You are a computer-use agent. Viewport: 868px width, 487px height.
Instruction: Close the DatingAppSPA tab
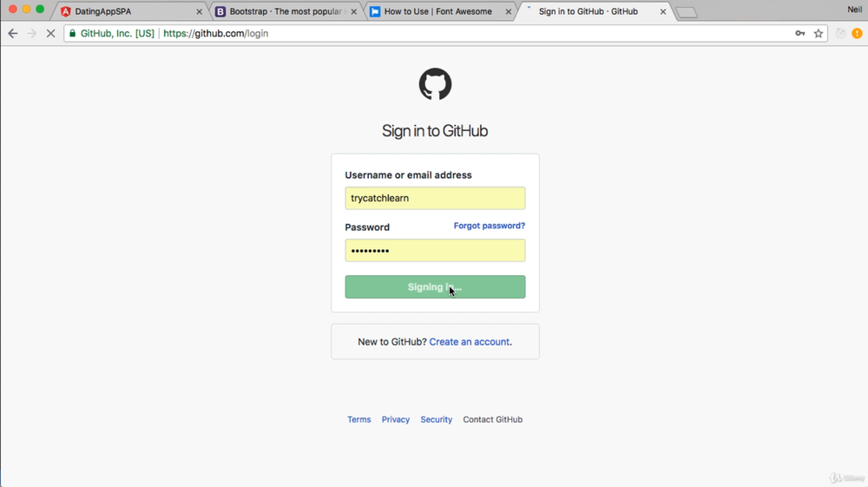coord(200,11)
